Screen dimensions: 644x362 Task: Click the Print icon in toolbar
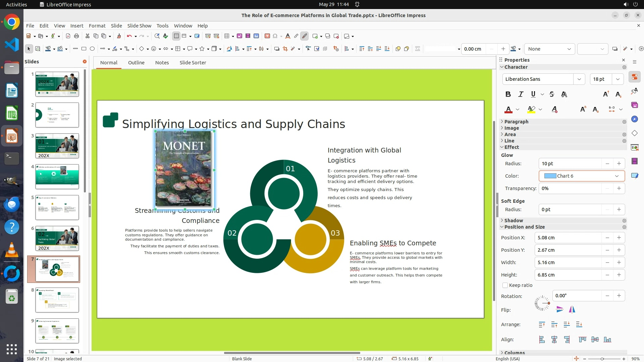click(76, 36)
